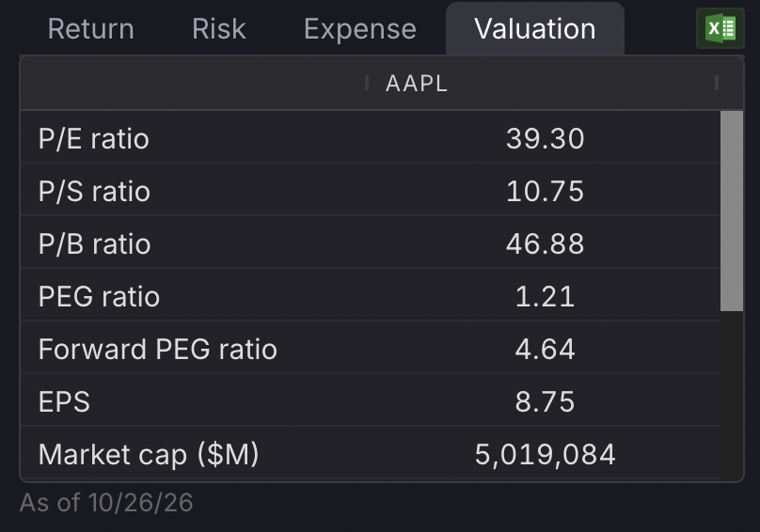Switch to the Return tab
The image size is (760, 532).
click(91, 29)
